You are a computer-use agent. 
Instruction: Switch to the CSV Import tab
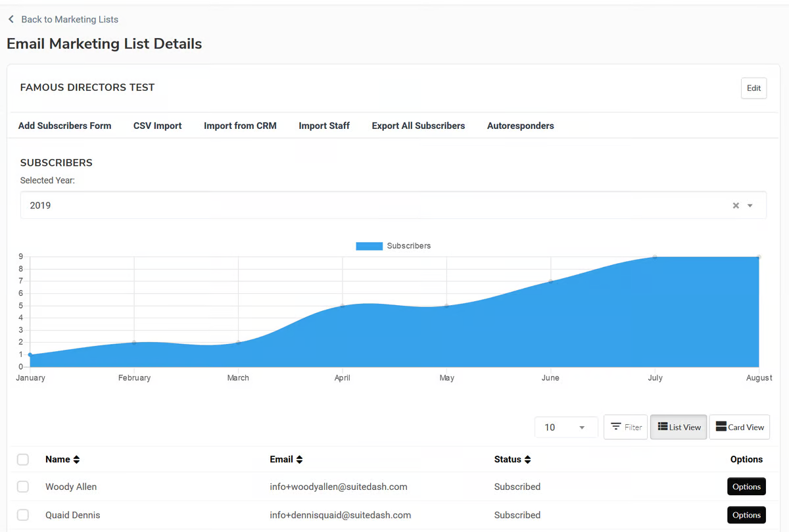click(157, 126)
